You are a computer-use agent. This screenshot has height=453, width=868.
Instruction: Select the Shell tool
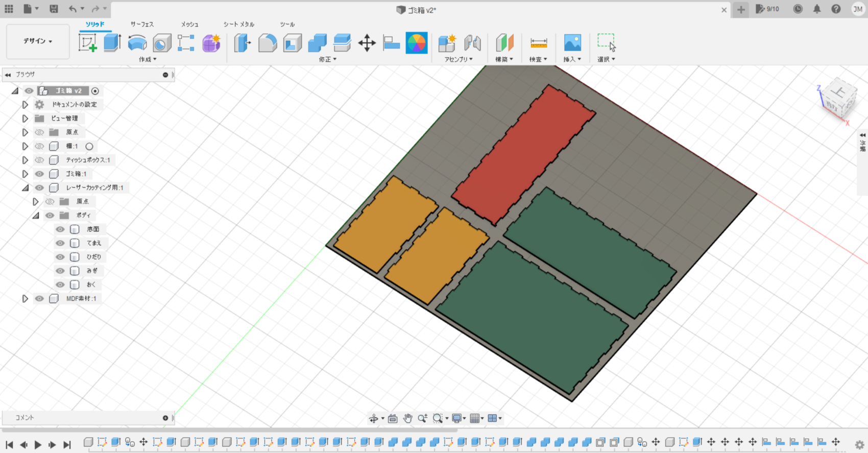click(293, 43)
